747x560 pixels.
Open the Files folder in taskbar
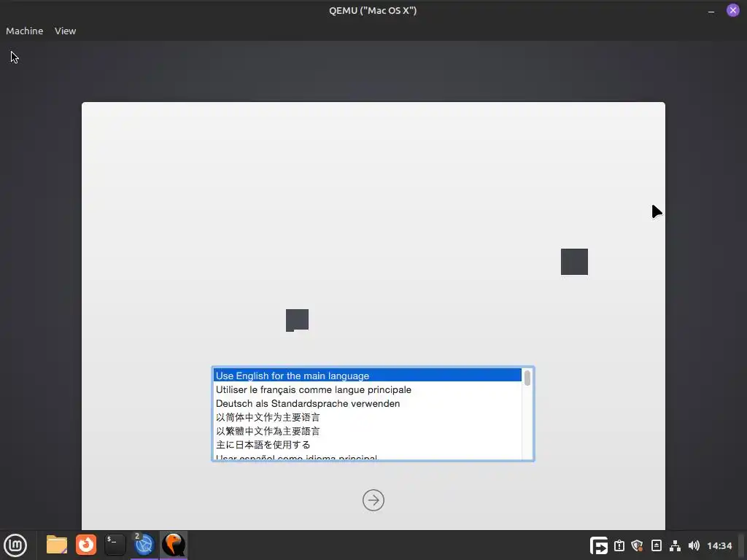point(57,545)
